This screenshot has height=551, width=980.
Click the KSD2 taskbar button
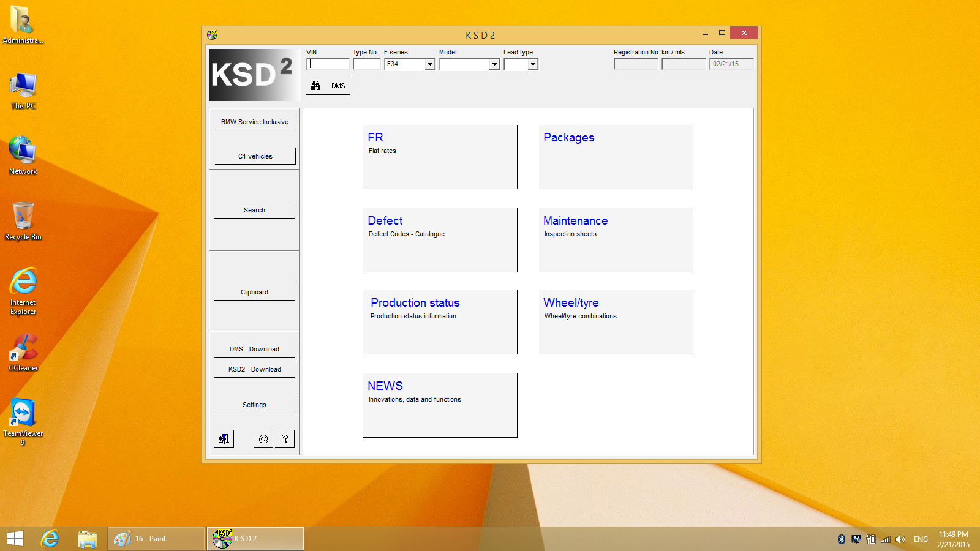click(255, 539)
